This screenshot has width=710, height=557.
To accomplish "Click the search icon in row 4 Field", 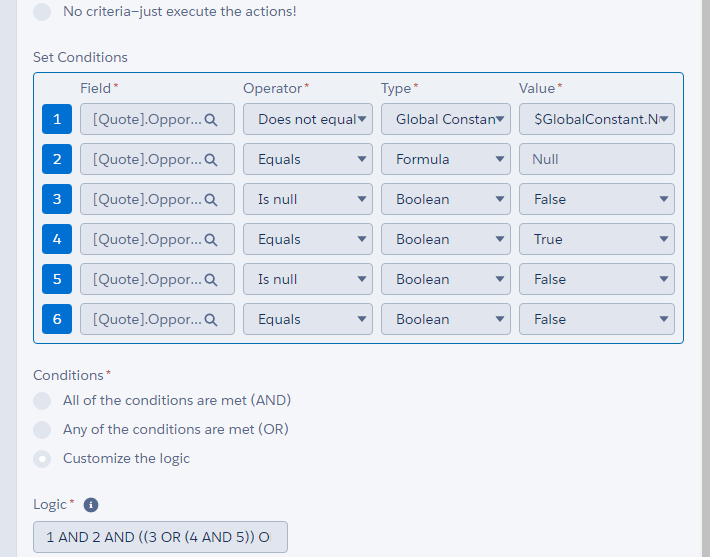I will [x=211, y=239].
